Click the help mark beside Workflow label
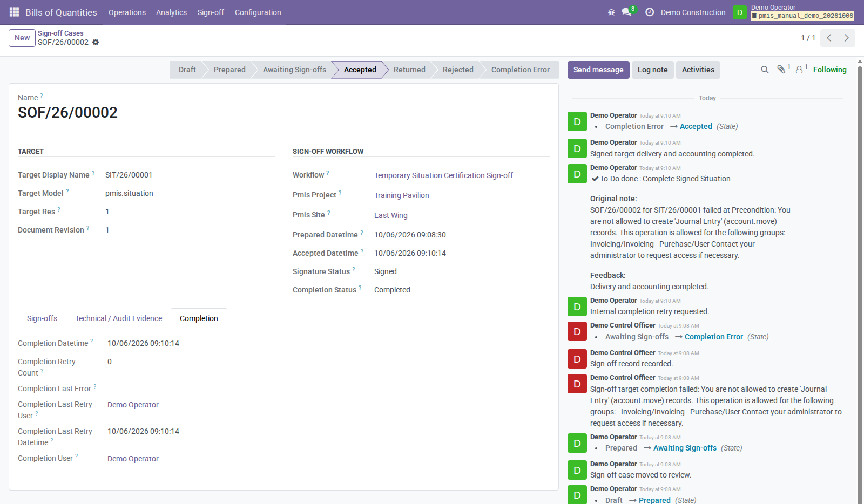The height and width of the screenshot is (504, 864). coord(328,173)
